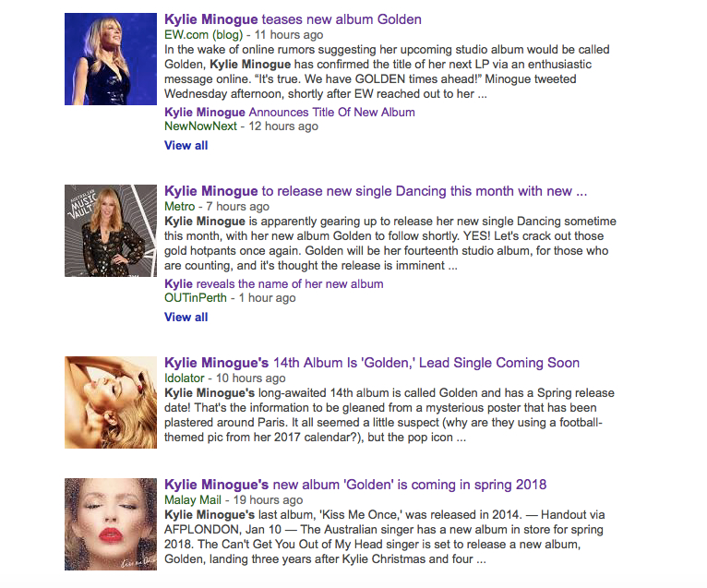Open 'Kylie reveals the name of her new album'
707x588 pixels.
coord(274,284)
